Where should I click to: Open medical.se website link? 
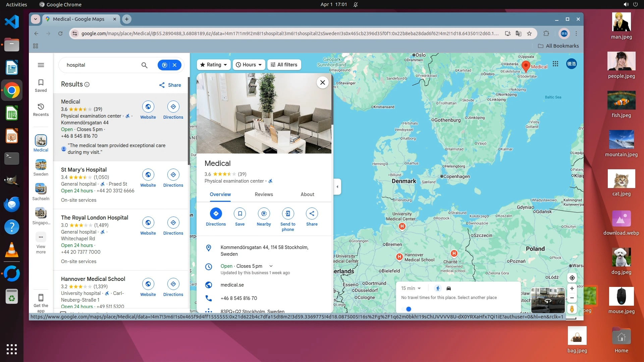click(x=232, y=285)
